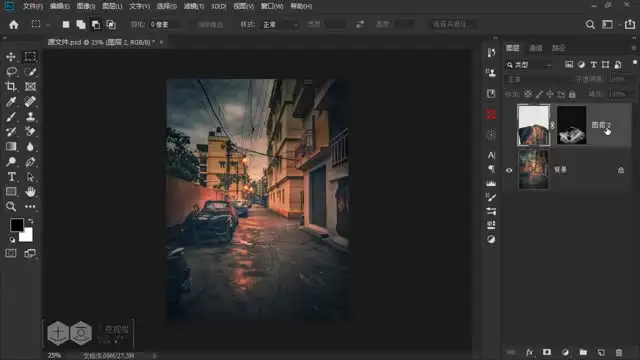Screen dimensions: 640x360
Task: Select the Clone Stamp tool
Action: click(x=30, y=116)
